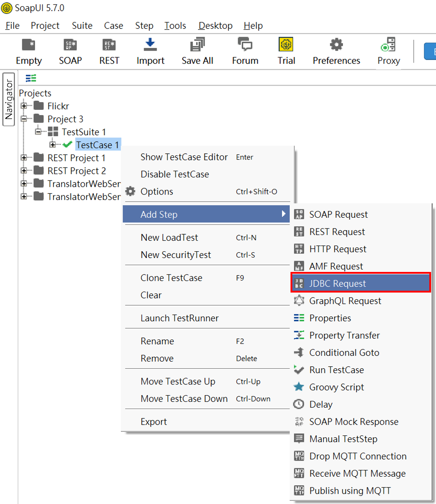Click the REST project toolbar icon

pos(109,45)
